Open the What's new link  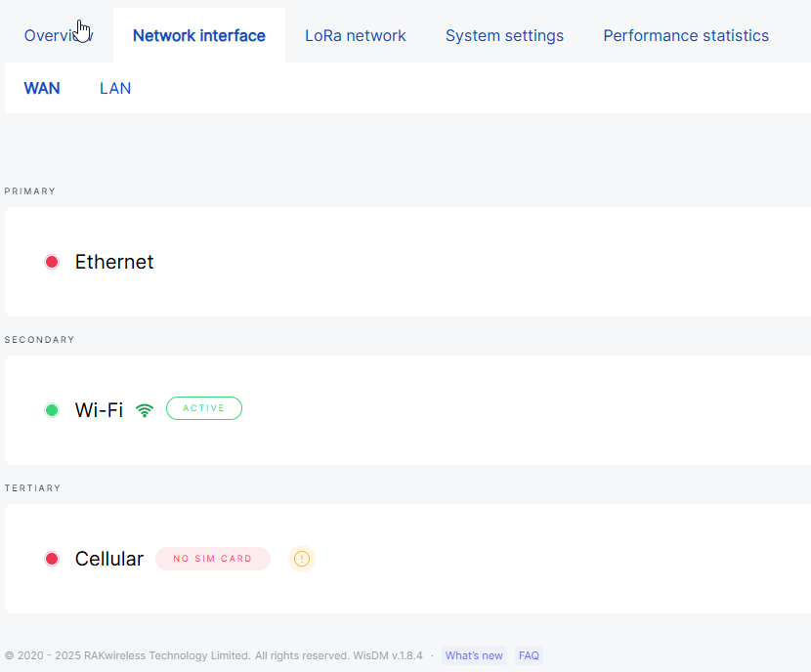474,655
